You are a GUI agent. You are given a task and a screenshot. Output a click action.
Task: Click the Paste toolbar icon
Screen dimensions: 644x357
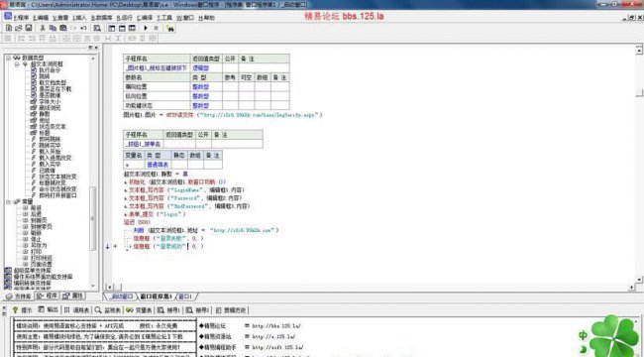(62, 28)
